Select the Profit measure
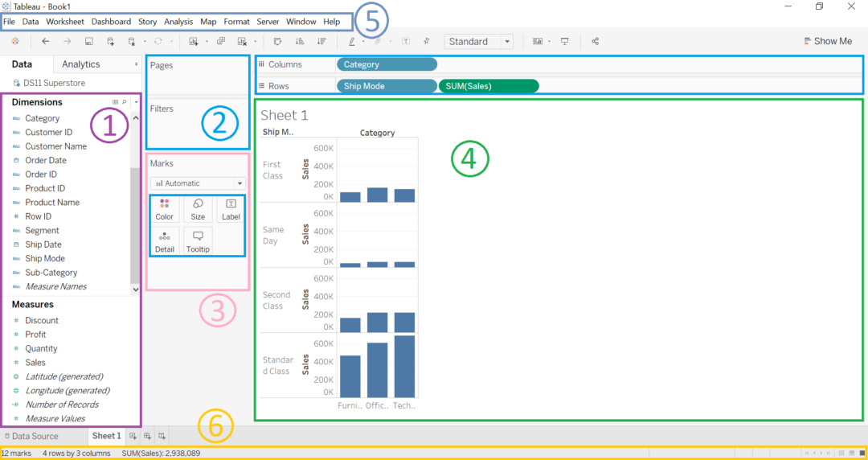Viewport: 868px width, 460px height. pos(35,335)
